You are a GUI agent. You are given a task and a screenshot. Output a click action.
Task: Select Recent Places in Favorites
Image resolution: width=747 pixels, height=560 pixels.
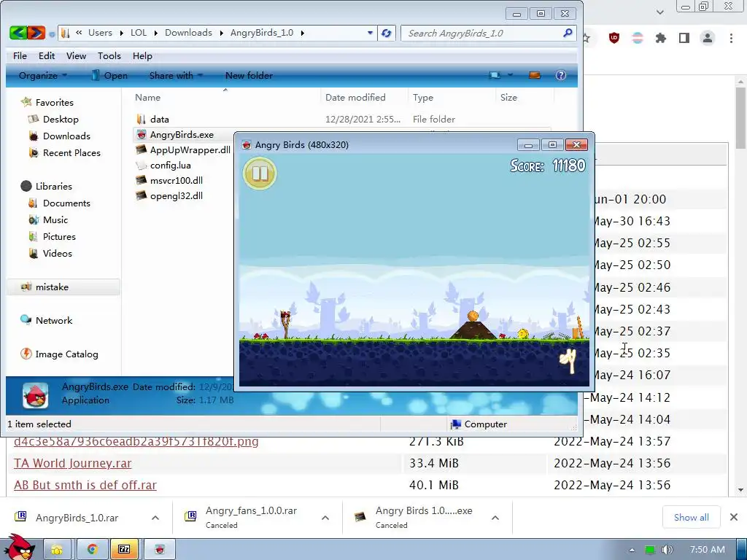[x=71, y=152]
